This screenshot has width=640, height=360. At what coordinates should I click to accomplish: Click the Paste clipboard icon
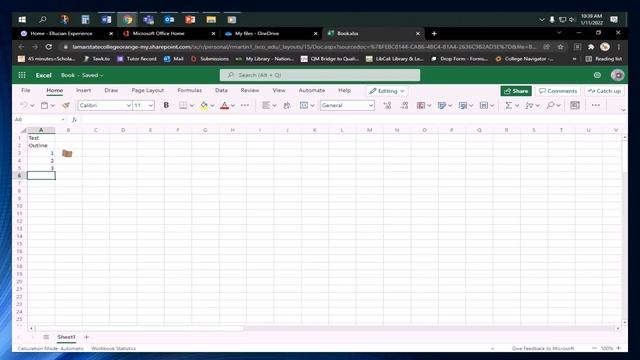[x=44, y=105]
